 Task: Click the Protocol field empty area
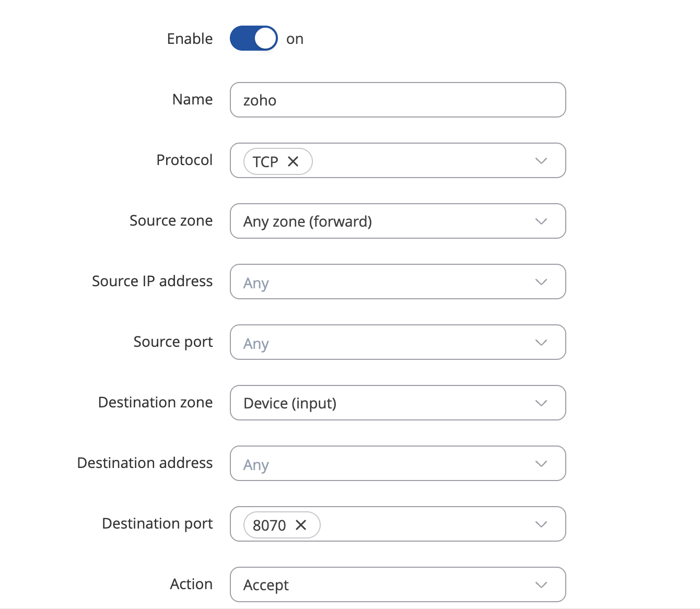click(x=418, y=160)
